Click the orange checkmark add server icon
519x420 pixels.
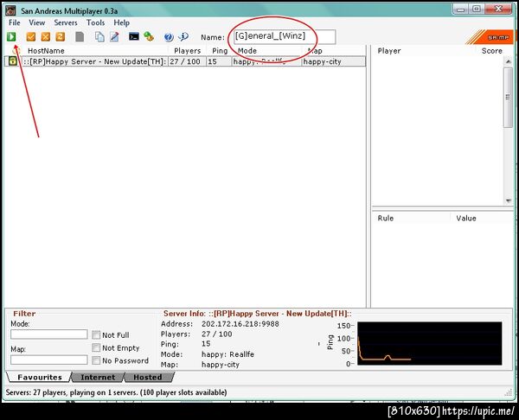pos(31,36)
